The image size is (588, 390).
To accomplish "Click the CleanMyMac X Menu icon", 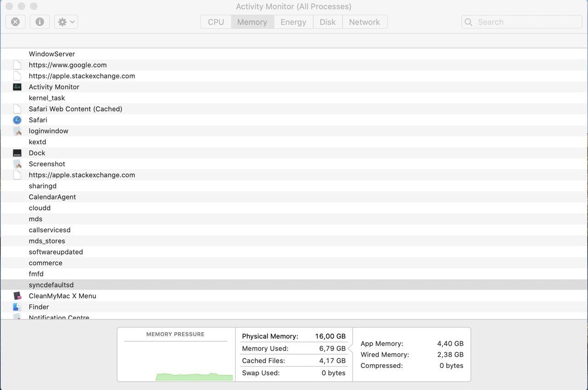I will [x=17, y=296].
